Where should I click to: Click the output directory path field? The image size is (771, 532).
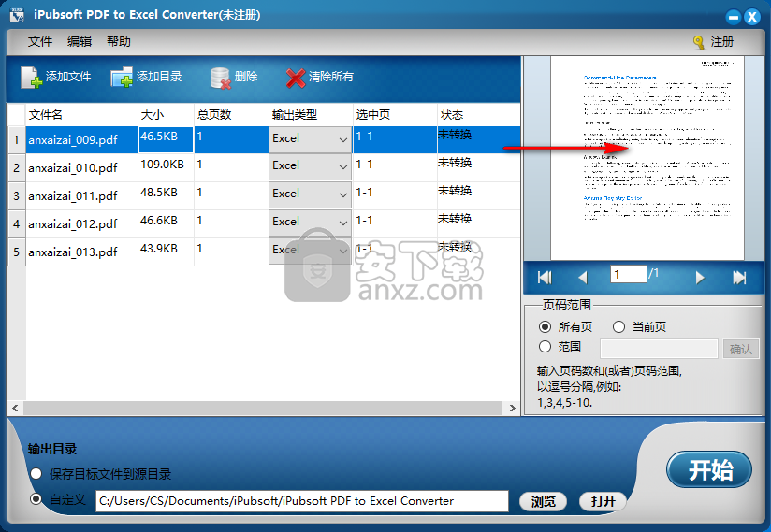point(302,501)
